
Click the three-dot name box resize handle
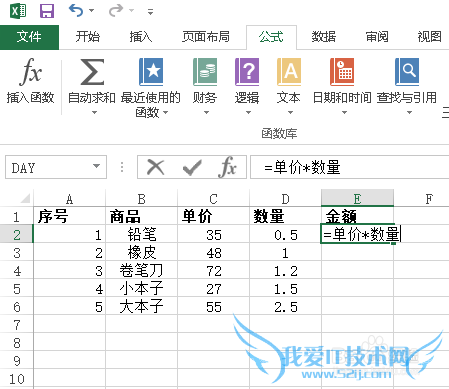[122, 167]
